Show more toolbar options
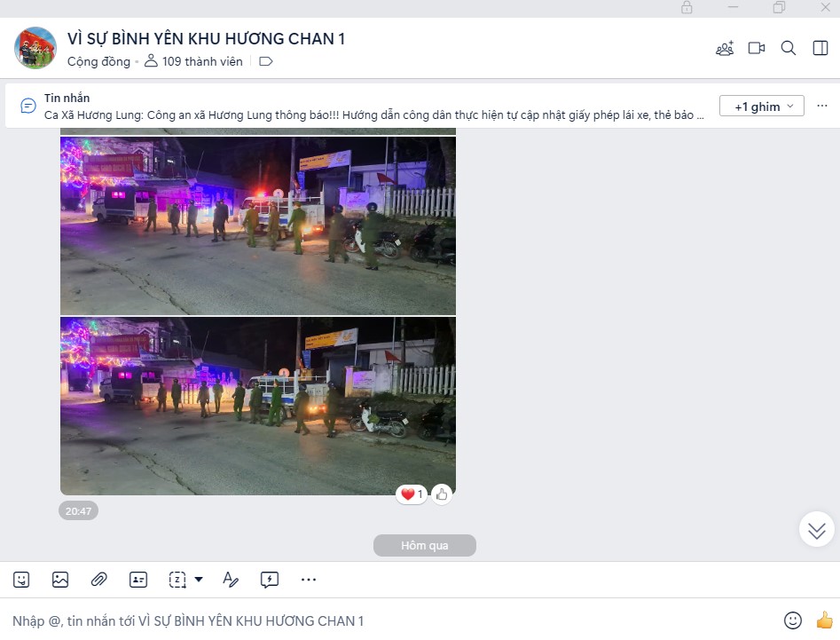The height and width of the screenshot is (640, 840). point(309,580)
